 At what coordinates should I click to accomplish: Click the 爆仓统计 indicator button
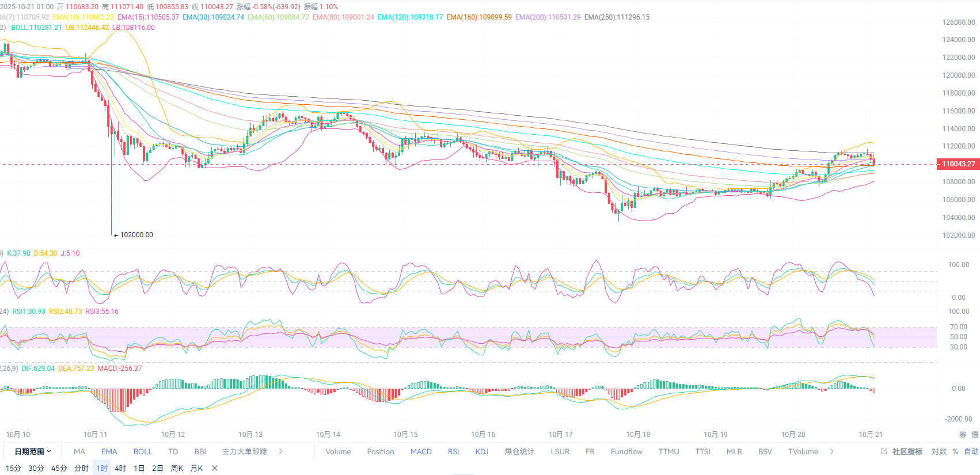(519, 451)
